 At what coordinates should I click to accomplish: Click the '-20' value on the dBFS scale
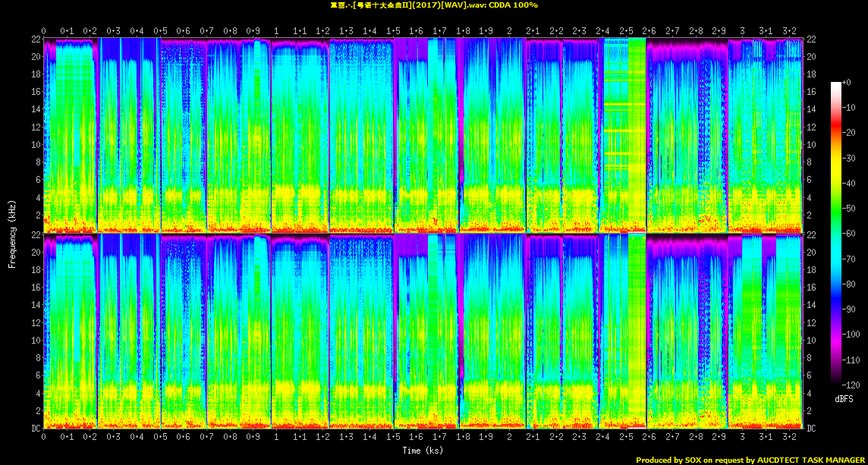click(x=848, y=133)
